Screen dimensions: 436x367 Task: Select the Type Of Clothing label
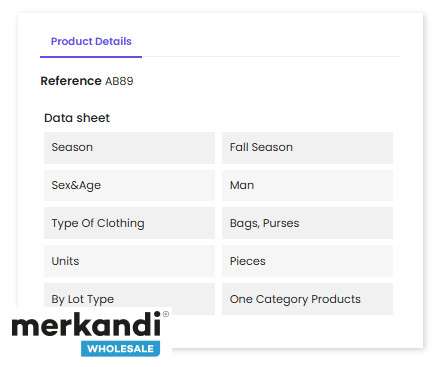pos(98,223)
